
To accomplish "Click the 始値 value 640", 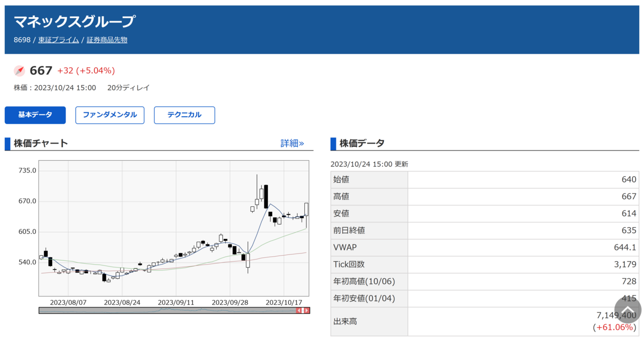I will coord(629,179).
